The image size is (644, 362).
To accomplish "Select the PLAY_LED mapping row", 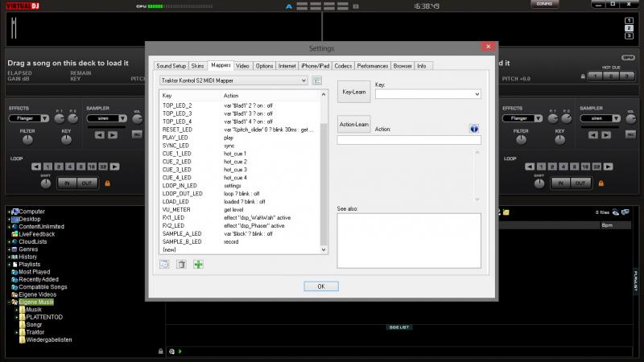I will click(238, 138).
